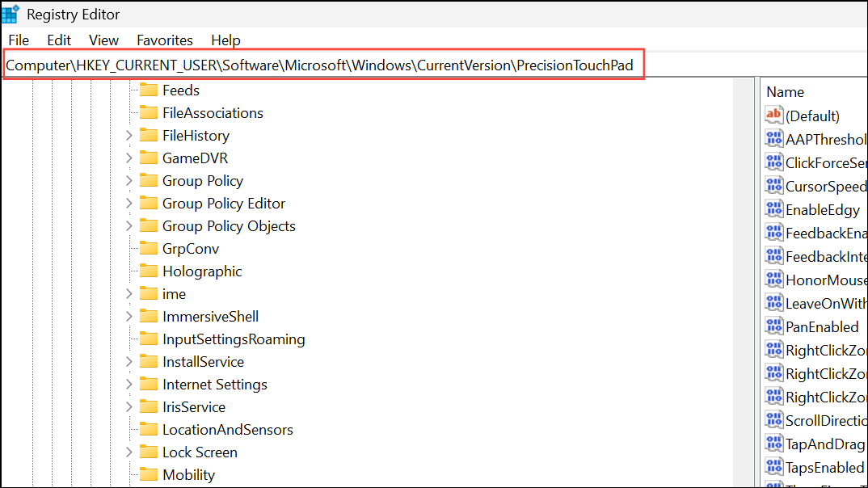The height and width of the screenshot is (488, 868).
Task: Expand the Group Policy key
Action: click(129, 180)
